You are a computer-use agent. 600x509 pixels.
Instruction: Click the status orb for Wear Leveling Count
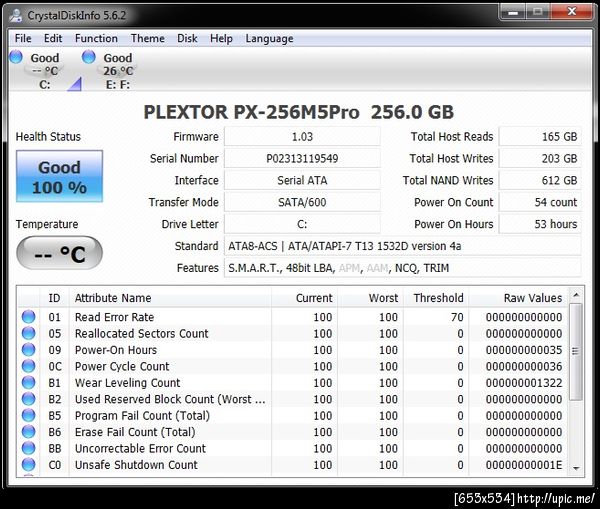coord(28,383)
